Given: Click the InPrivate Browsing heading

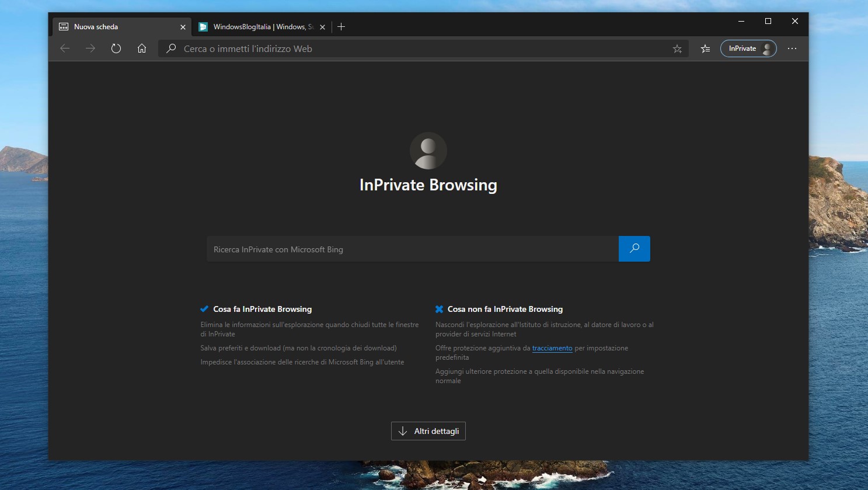Looking at the screenshot, I should (428, 185).
